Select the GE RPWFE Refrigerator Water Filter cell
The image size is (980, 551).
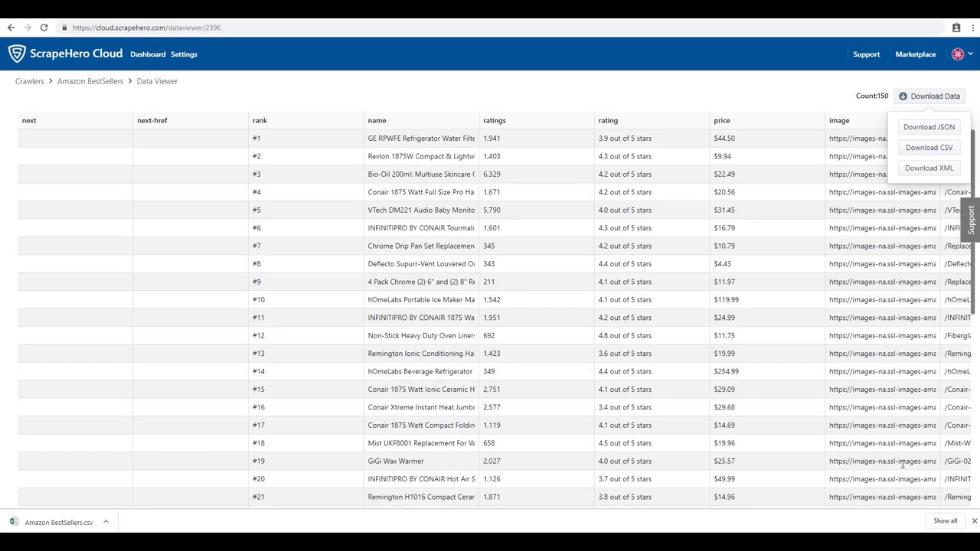[421, 139]
